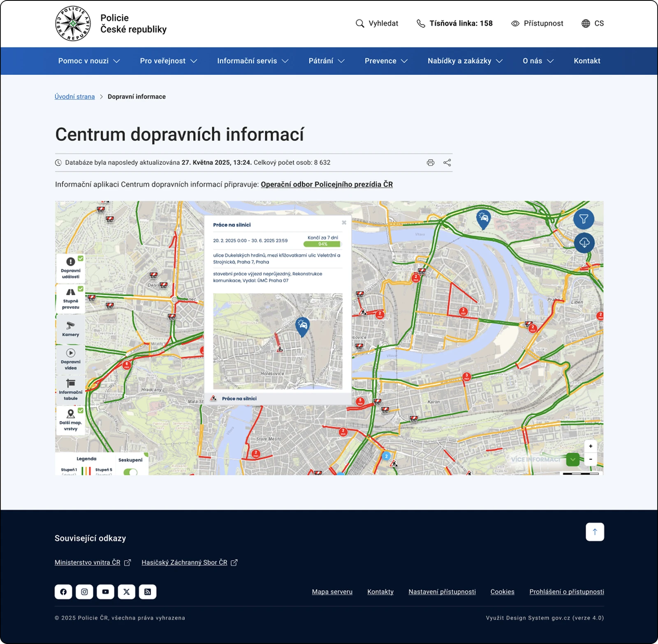Open map filter funnel button
The image size is (658, 644).
pos(584,219)
